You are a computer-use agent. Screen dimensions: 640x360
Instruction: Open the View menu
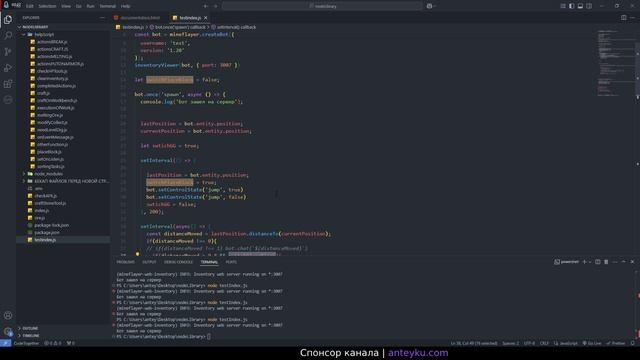click(x=66, y=6)
